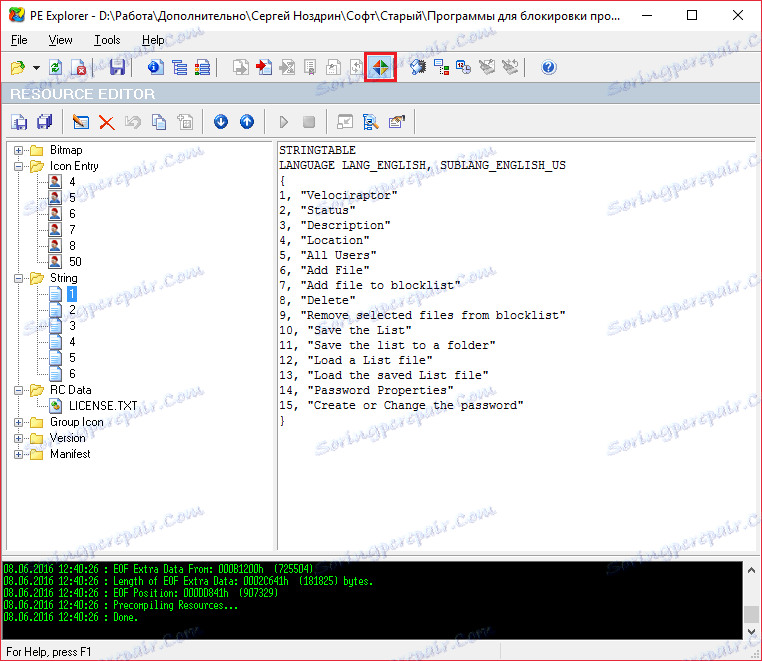Select String table 1 in tree
The width and height of the screenshot is (762, 661).
72,294
